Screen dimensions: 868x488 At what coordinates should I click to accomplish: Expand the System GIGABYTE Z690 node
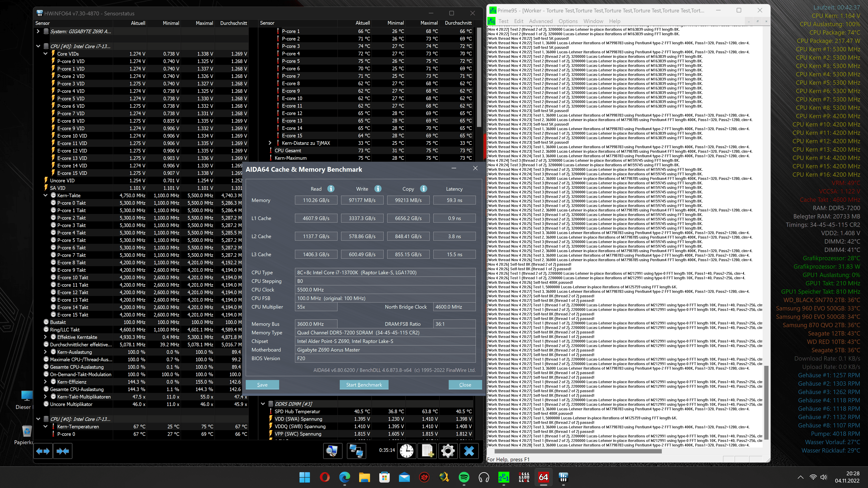point(38,31)
